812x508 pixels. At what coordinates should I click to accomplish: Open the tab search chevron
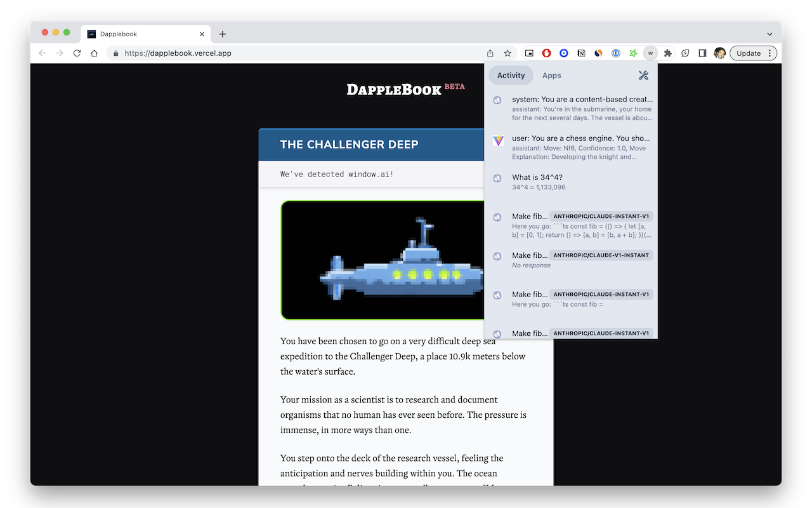click(769, 34)
